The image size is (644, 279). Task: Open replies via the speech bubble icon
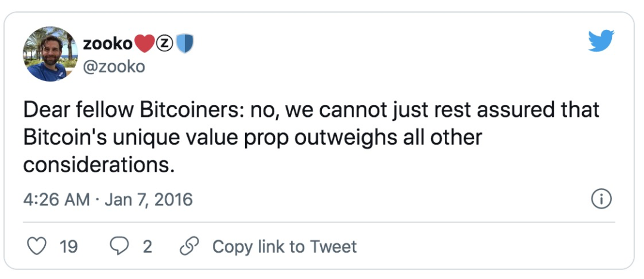tap(119, 247)
